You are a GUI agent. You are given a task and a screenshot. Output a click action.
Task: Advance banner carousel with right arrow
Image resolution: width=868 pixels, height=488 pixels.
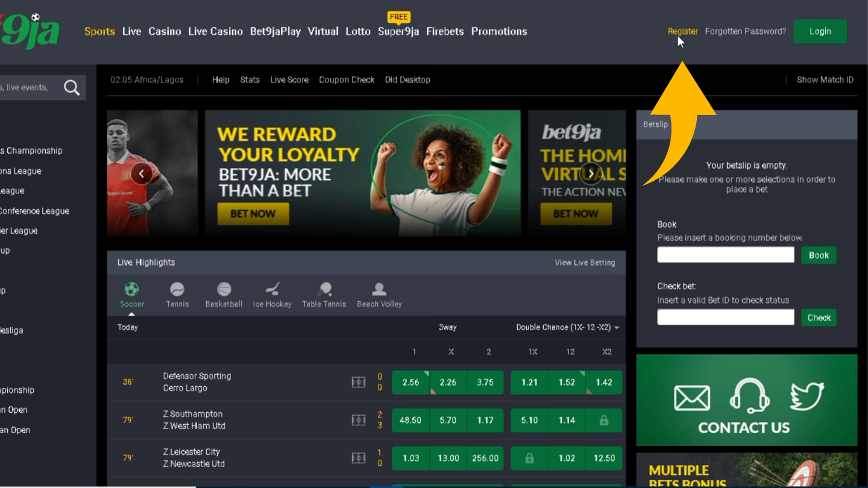coord(591,174)
